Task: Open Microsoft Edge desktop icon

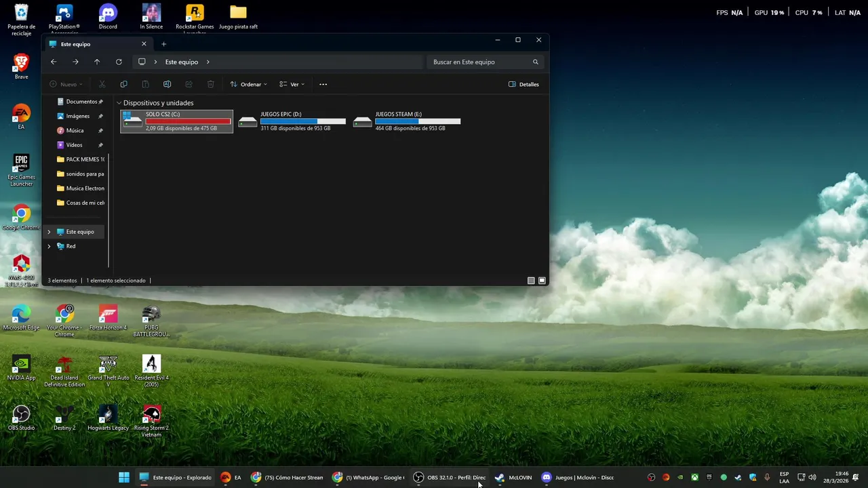Action: (21, 318)
